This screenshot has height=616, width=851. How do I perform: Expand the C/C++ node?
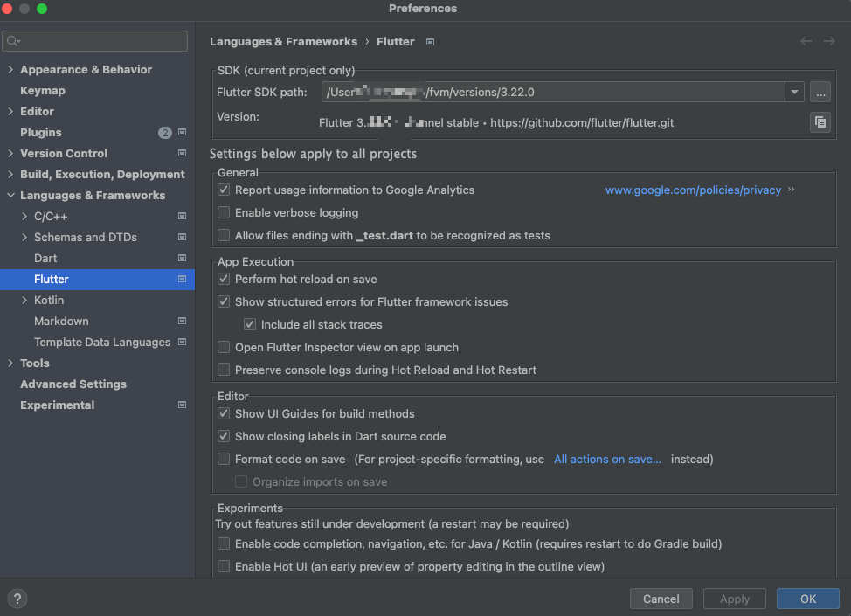pyautogui.click(x=24, y=216)
